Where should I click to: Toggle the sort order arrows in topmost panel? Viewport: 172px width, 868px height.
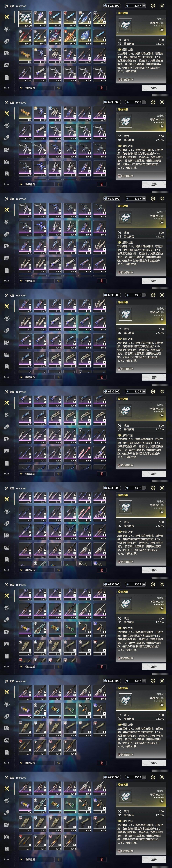point(58,88)
